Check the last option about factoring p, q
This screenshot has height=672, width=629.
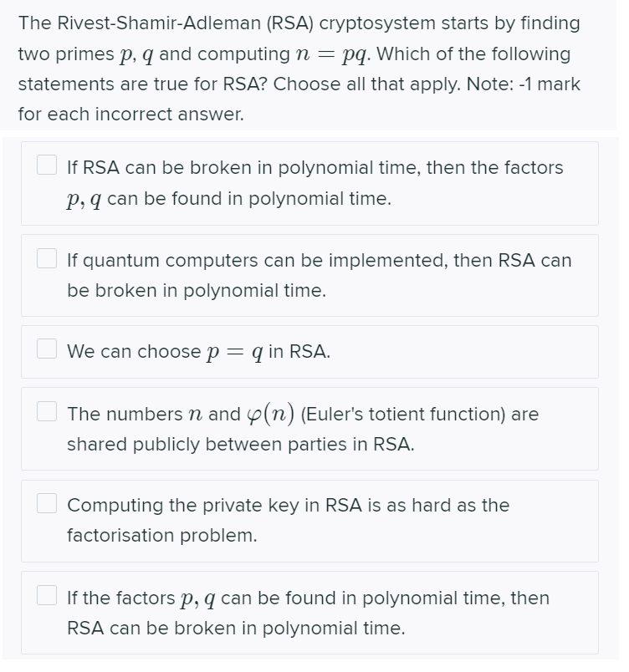click(46, 596)
